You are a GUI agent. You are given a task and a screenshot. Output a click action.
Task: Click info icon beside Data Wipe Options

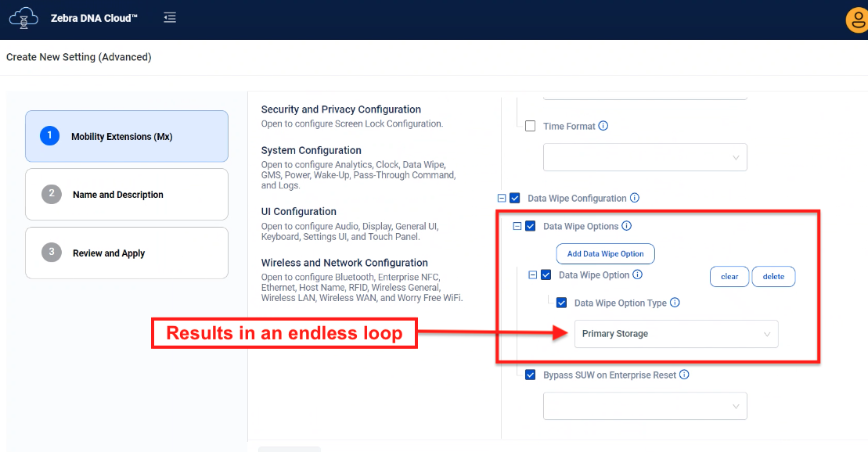[x=626, y=226]
